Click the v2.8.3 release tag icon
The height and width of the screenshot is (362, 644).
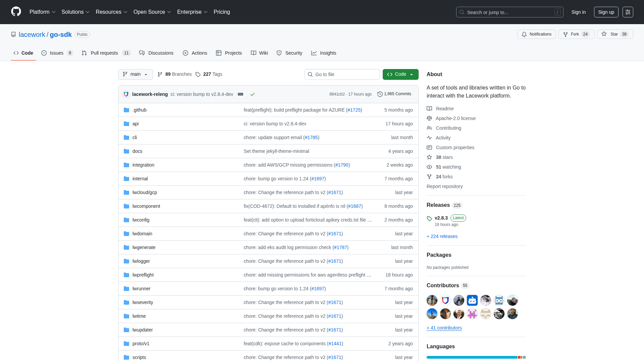click(429, 219)
